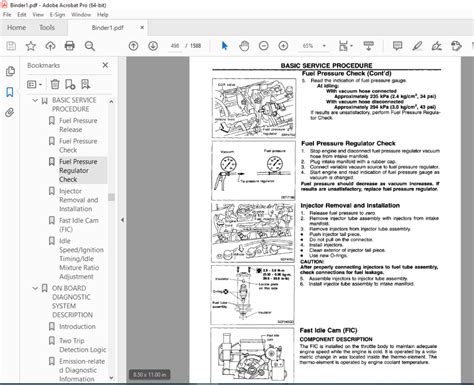Open Idle Speed/Ignition Timing bookmark
This screenshot has width=474, height=385.
(81, 259)
